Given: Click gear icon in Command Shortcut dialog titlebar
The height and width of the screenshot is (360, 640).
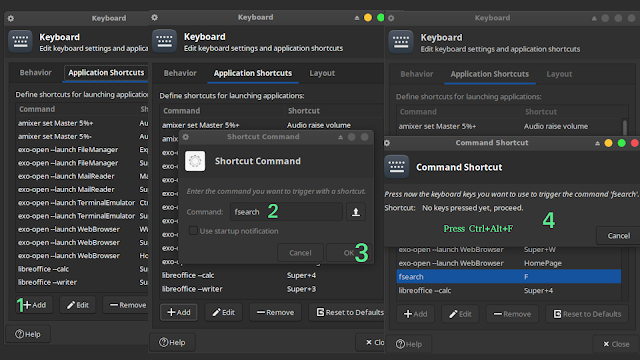Looking at the screenshot, I should [x=387, y=143].
